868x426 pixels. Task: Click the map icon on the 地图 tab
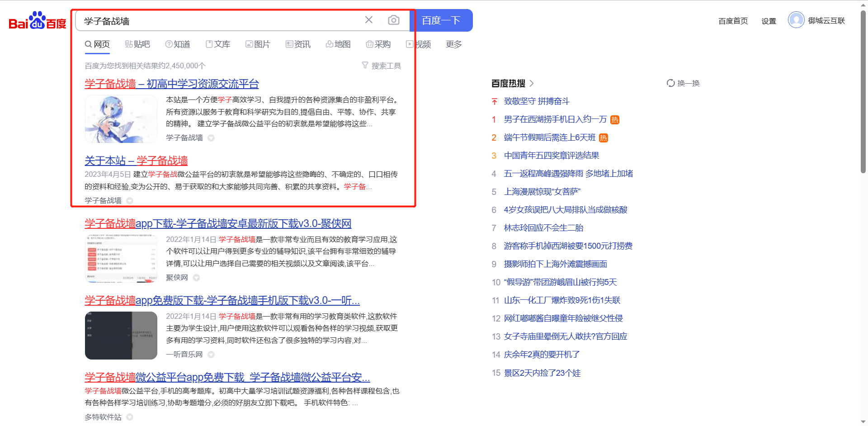[329, 44]
